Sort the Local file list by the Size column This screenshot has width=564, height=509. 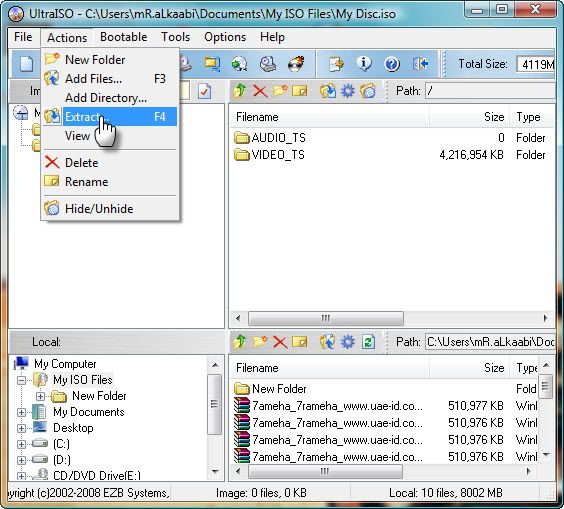click(x=470, y=368)
